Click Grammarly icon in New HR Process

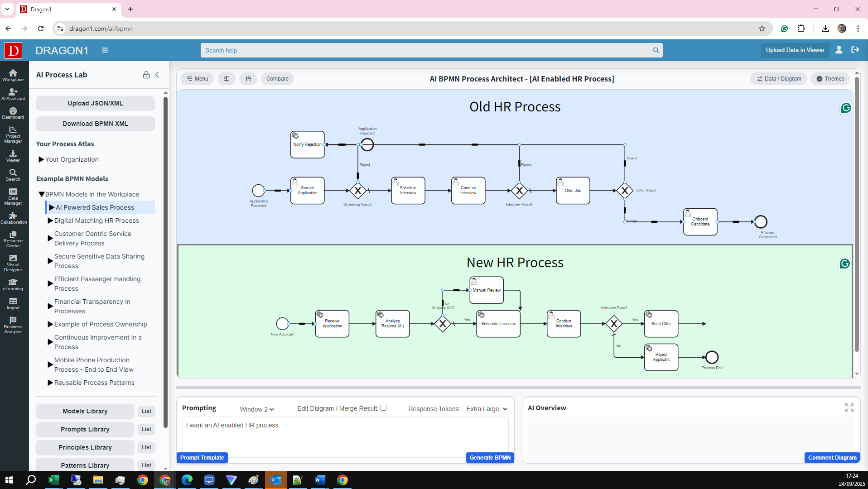844,264
